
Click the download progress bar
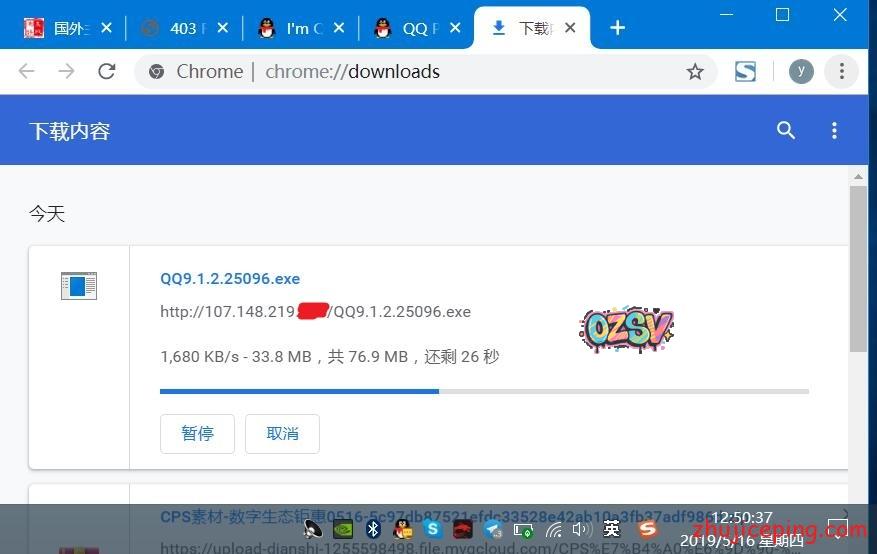484,391
